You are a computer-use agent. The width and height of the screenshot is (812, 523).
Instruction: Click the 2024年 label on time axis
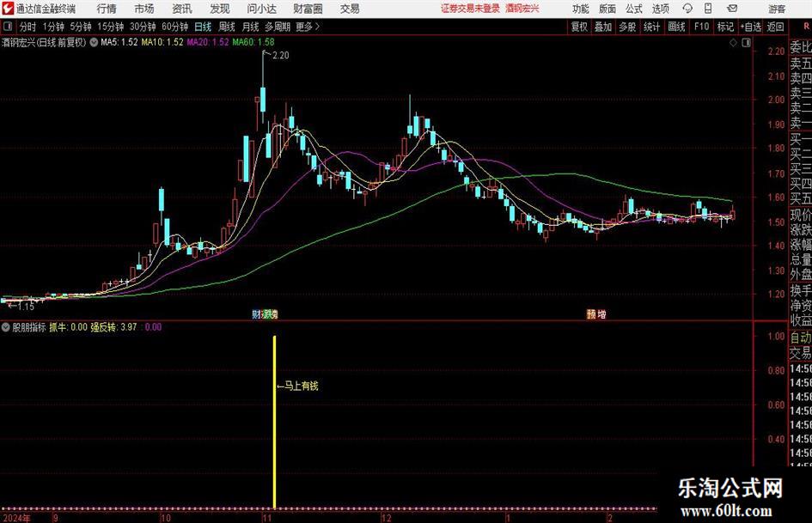pos(16,518)
